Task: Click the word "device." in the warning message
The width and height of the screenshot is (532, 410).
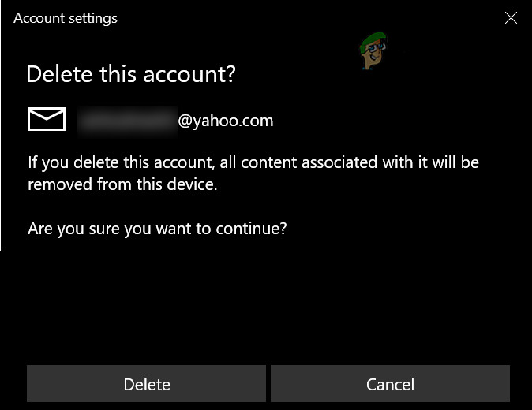Action: 192,184
